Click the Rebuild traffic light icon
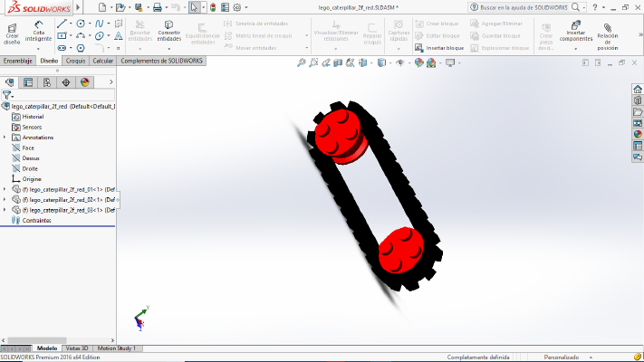 [213, 7]
